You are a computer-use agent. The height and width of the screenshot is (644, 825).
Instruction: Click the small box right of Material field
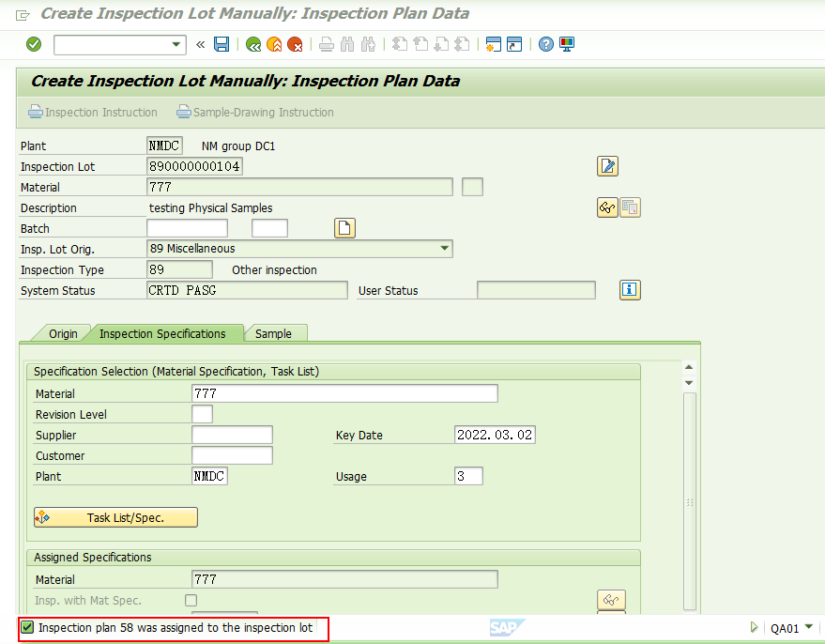click(472, 187)
